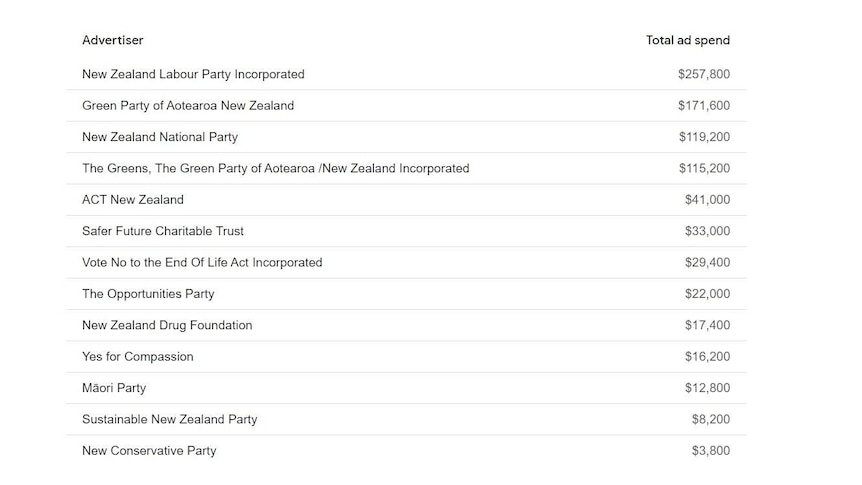862x485 pixels.
Task: Click the $41,000 spend value
Action: coord(708,200)
